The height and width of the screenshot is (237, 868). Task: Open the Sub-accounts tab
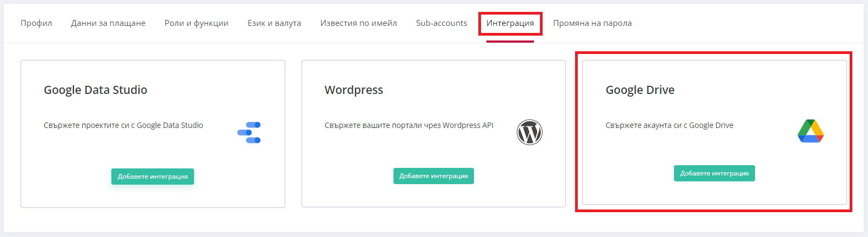coord(442,23)
